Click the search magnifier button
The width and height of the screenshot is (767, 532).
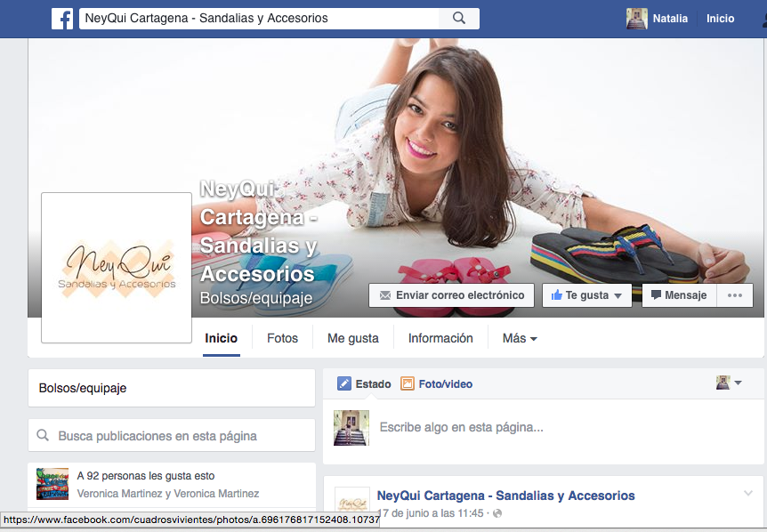pos(459,19)
